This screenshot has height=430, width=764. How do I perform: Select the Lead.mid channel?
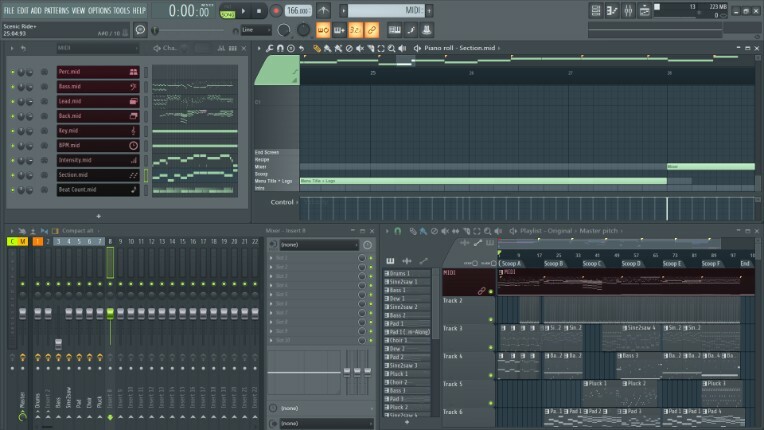(98, 101)
